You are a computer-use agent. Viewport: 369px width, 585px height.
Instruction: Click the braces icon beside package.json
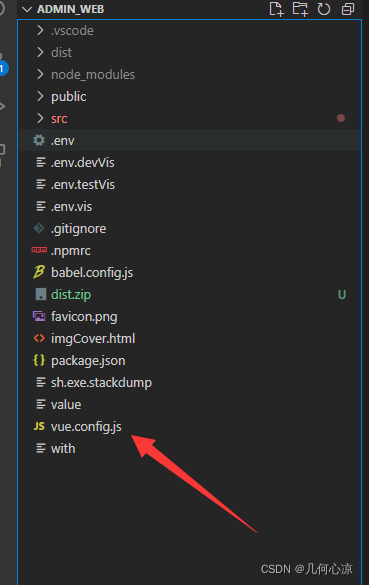point(39,360)
